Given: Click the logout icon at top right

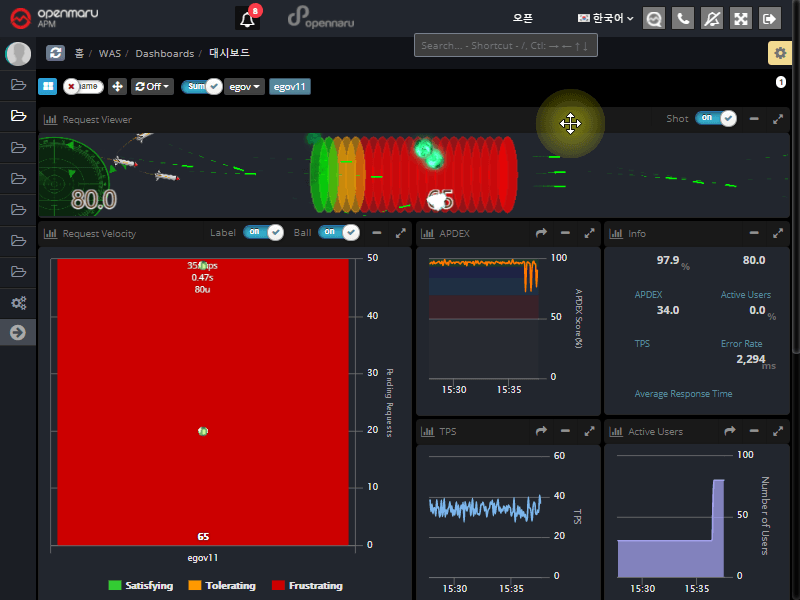Looking at the screenshot, I should (770, 18).
